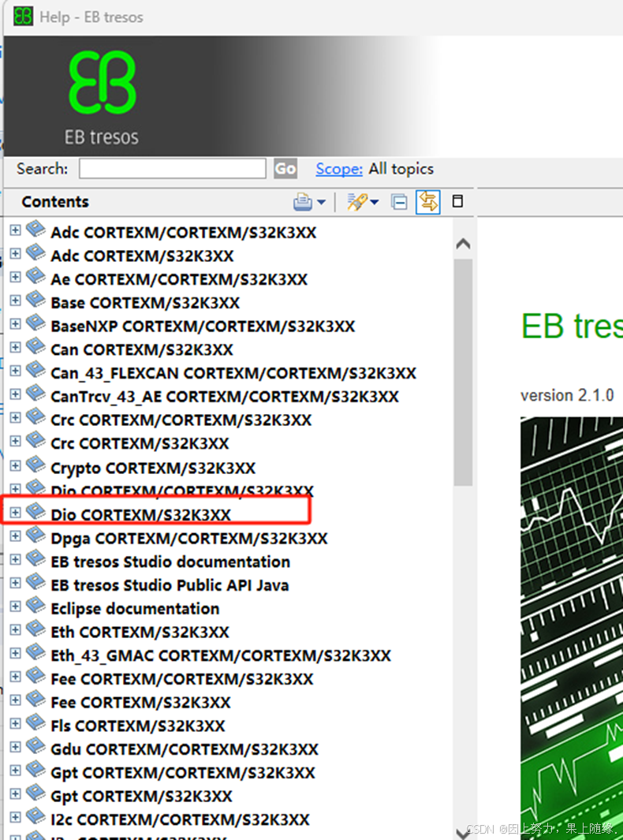Expand Base CORTEXM/S32K3XX node

click(16, 301)
